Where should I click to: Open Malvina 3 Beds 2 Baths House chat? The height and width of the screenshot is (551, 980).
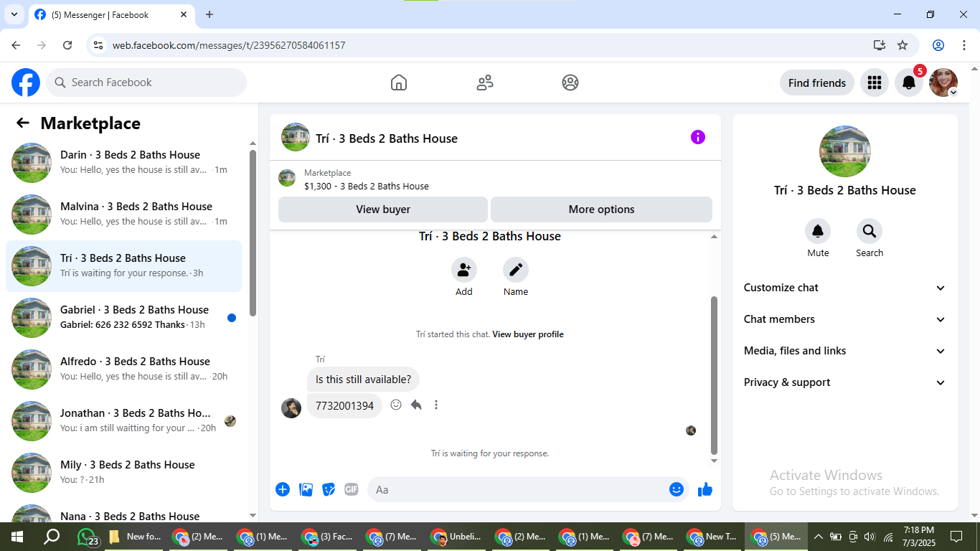pyautogui.click(x=123, y=215)
